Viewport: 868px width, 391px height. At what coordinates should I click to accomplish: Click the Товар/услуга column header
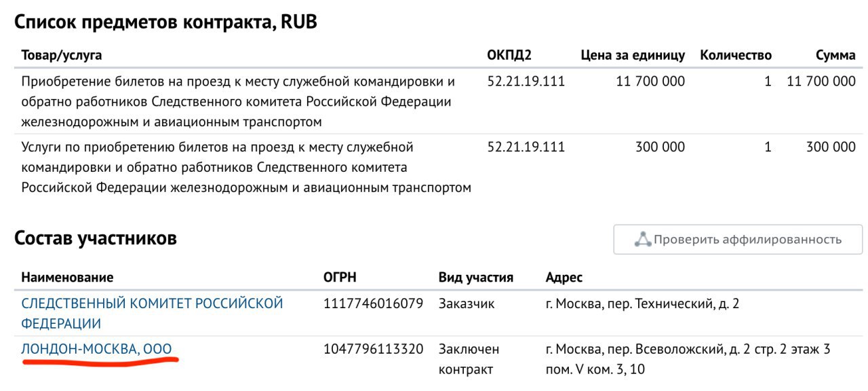[62, 55]
